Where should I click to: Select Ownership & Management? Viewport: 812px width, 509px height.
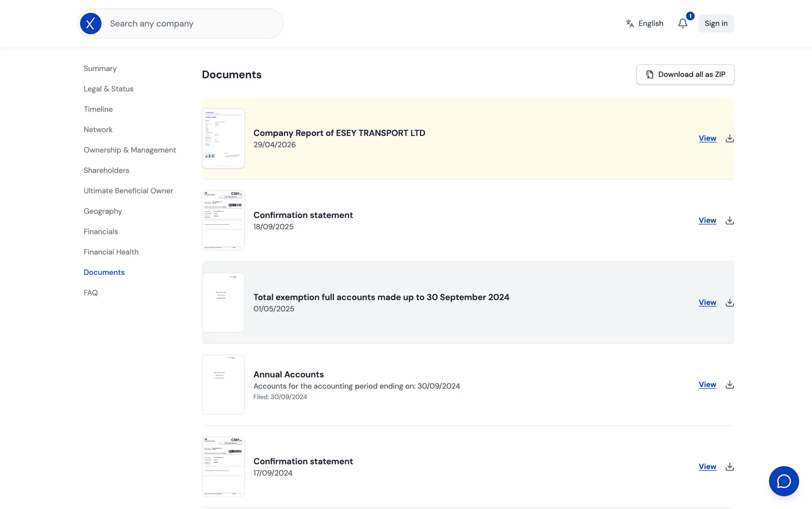pos(130,150)
